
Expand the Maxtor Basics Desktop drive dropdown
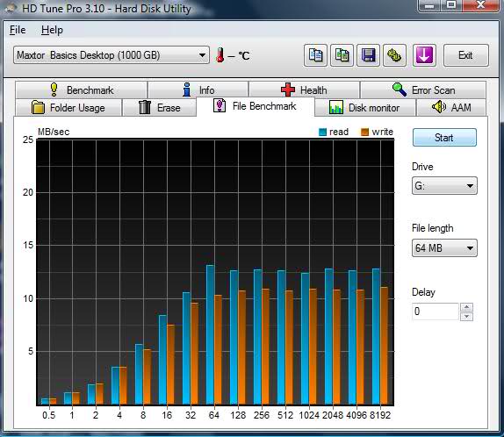112,55
